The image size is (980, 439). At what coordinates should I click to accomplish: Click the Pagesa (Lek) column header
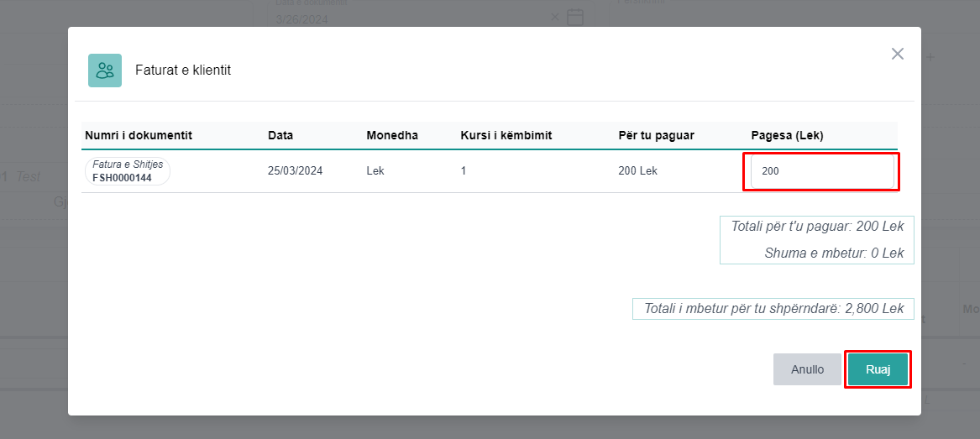coord(787,135)
